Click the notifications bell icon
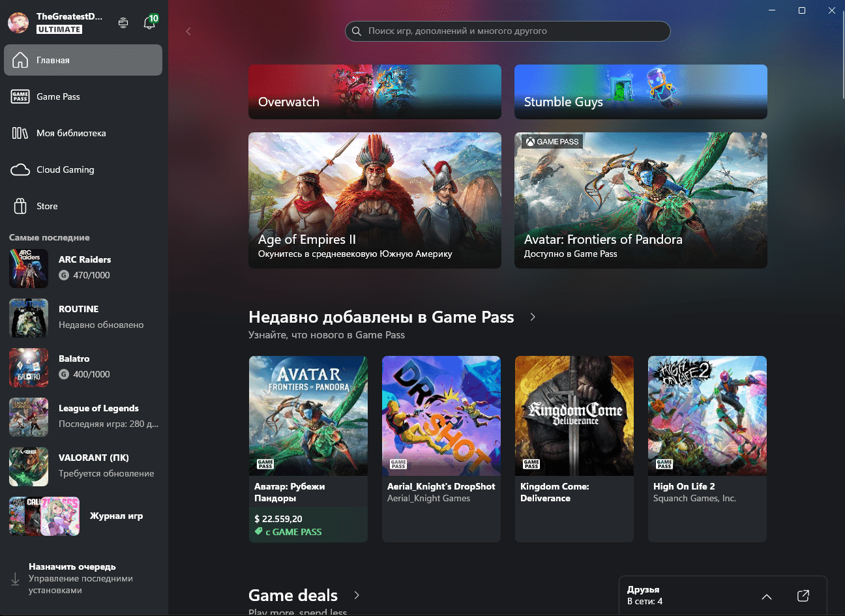This screenshot has width=845, height=616. [149, 23]
